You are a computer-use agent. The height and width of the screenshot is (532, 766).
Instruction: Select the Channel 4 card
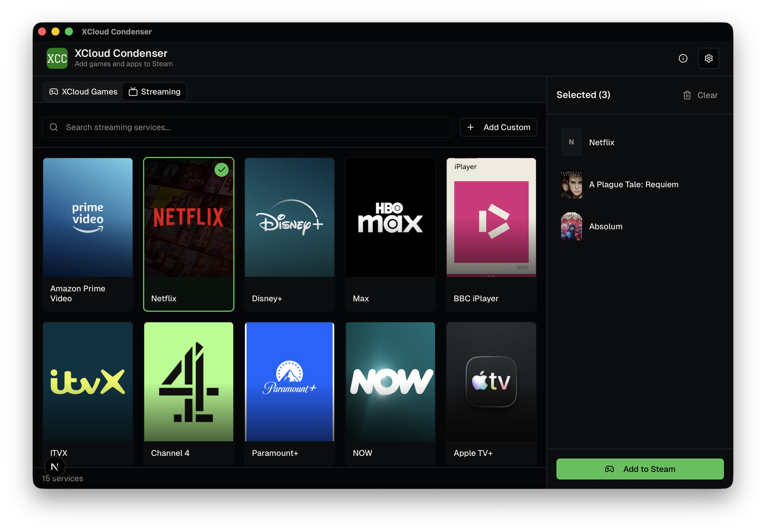[x=189, y=394]
